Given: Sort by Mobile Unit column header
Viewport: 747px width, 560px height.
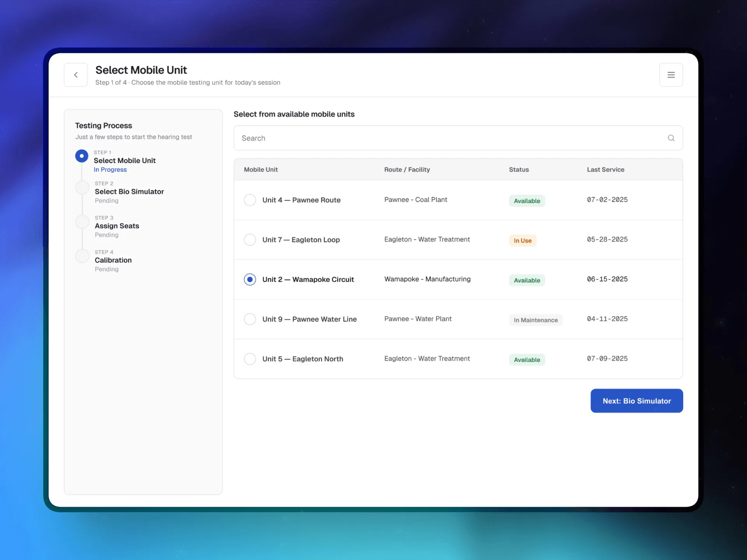Looking at the screenshot, I should click(261, 170).
